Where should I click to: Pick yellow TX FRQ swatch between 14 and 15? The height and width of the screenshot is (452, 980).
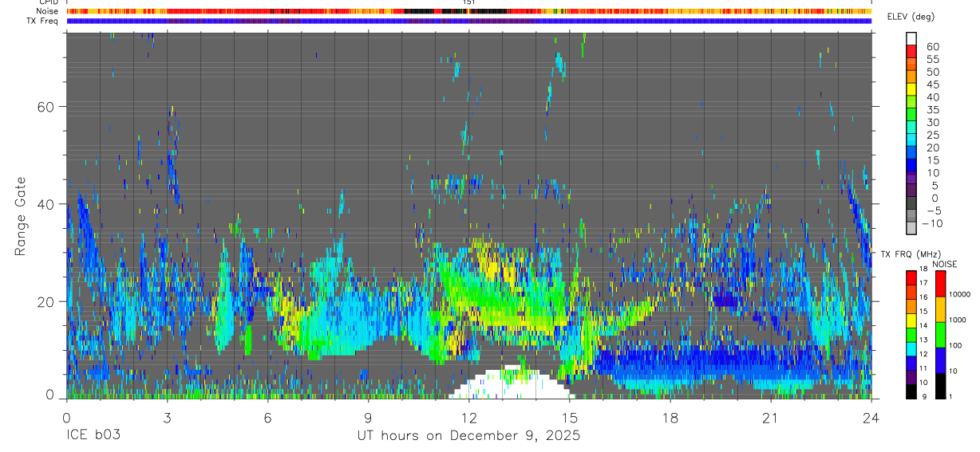point(911,319)
